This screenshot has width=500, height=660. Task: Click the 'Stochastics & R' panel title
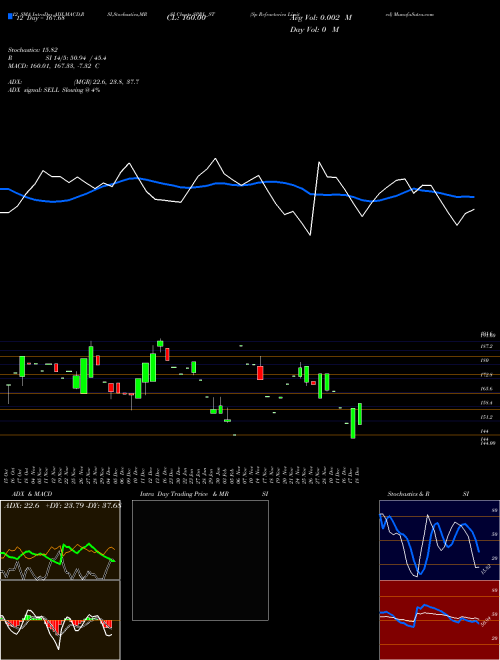point(409,494)
